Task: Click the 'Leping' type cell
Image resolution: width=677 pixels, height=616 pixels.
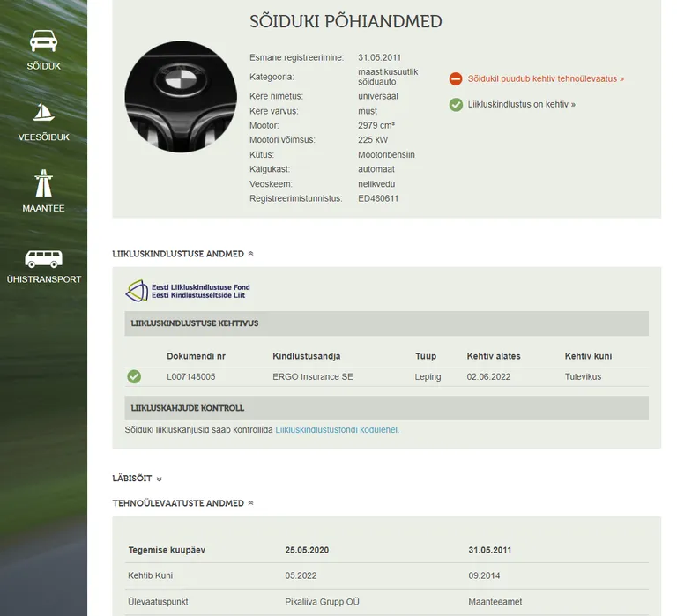Action: [428, 377]
